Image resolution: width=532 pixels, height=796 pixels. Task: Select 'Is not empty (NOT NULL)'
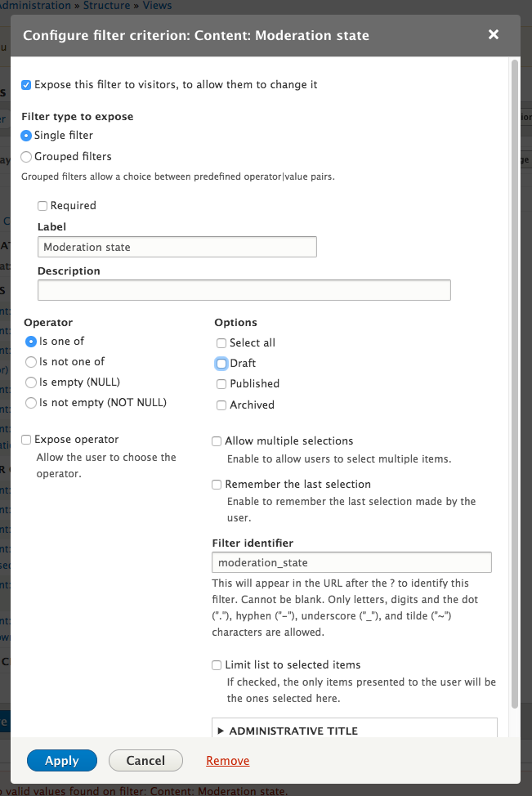(30, 402)
